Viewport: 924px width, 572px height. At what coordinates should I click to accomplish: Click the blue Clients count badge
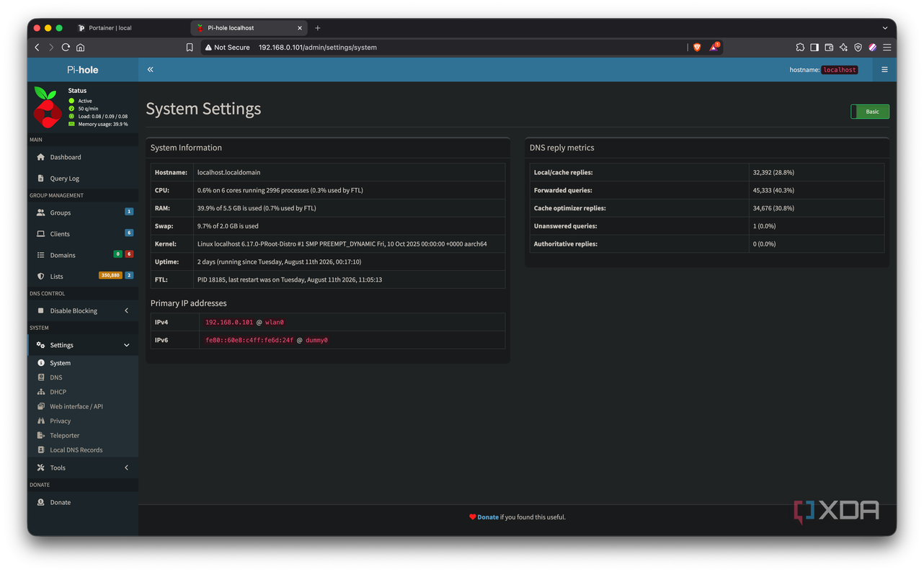129,233
